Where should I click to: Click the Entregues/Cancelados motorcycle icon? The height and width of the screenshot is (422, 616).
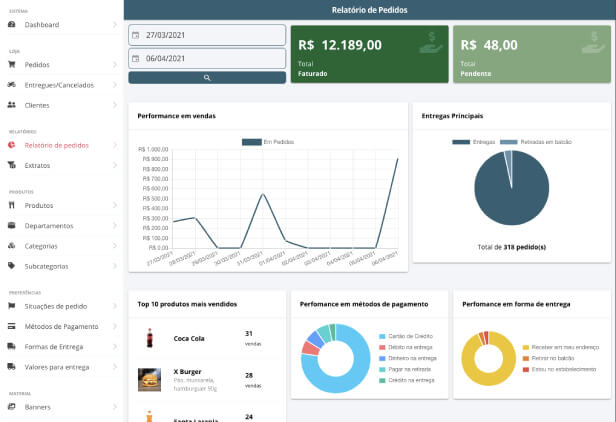(11, 84)
